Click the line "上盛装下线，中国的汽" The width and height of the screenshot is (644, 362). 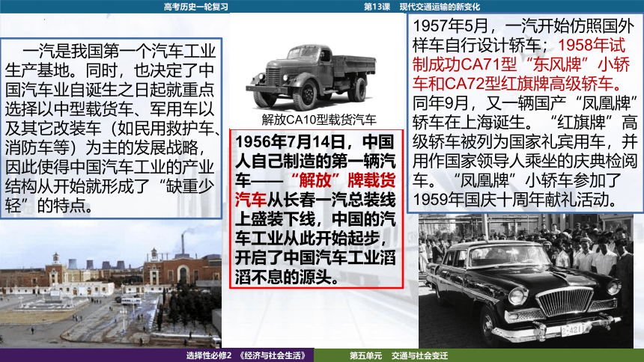pyautogui.click(x=315, y=219)
